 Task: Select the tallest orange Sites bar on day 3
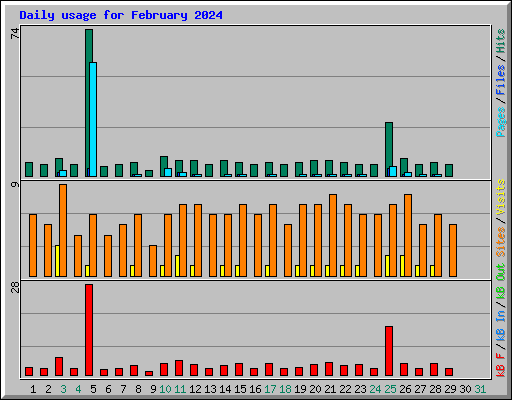click(x=63, y=230)
